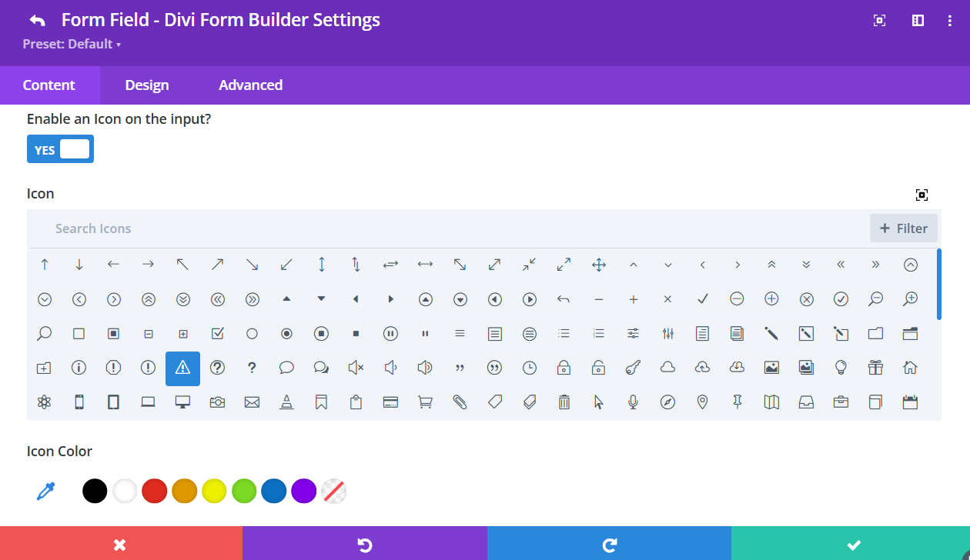Image resolution: width=970 pixels, height=560 pixels.
Task: Select the microphone icon
Action: 633,402
